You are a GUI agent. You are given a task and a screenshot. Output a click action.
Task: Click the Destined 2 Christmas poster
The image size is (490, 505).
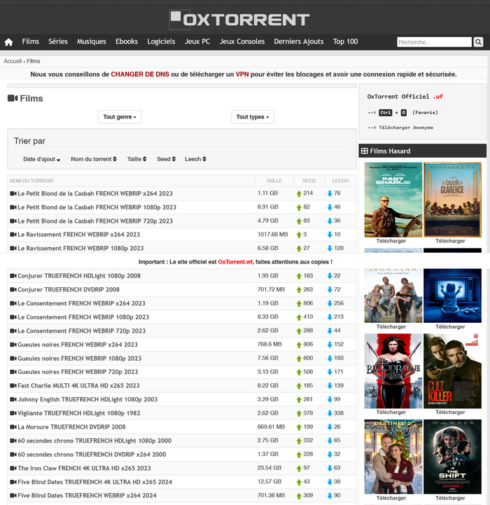pos(393,456)
